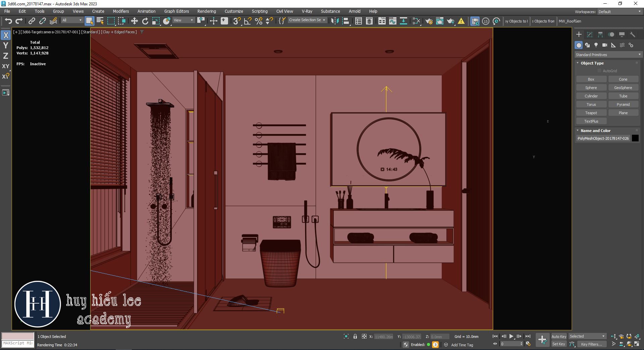Select the Select by Name toolbar icon
644x350 pixels.
pyautogui.click(x=100, y=20)
